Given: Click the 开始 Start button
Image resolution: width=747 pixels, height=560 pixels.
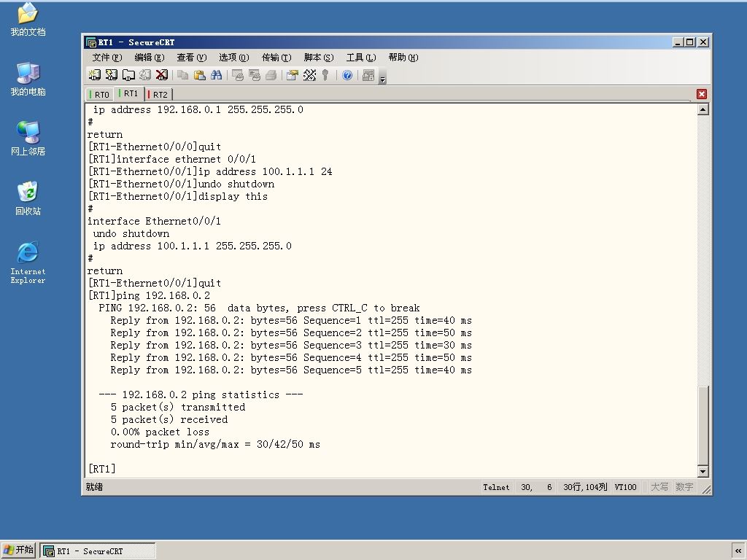Looking at the screenshot, I should point(18,550).
